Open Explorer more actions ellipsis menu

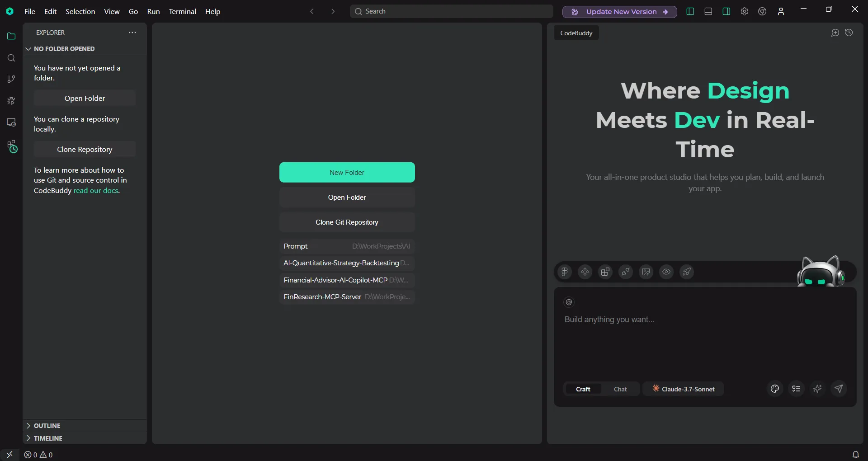tap(132, 33)
